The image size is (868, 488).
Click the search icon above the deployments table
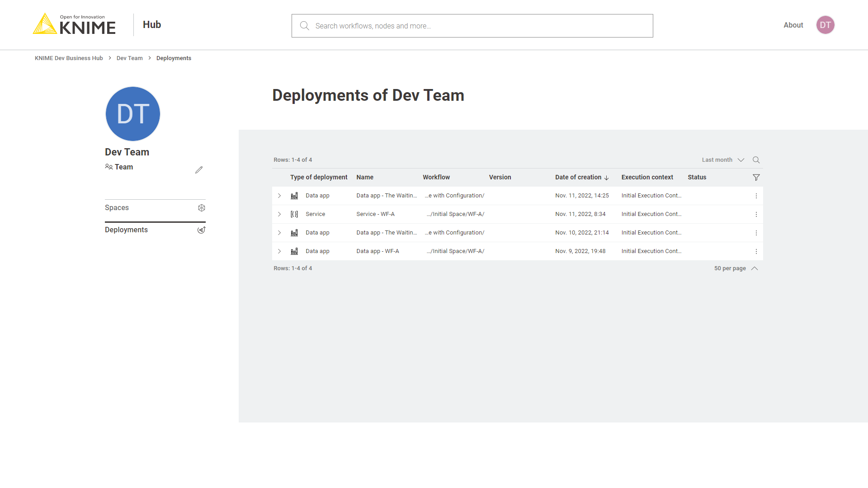click(x=755, y=160)
